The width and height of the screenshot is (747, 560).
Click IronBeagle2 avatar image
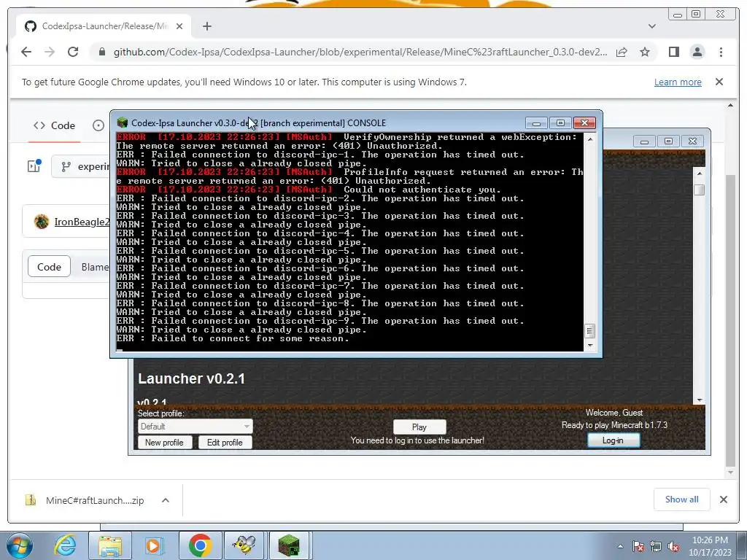tap(42, 222)
